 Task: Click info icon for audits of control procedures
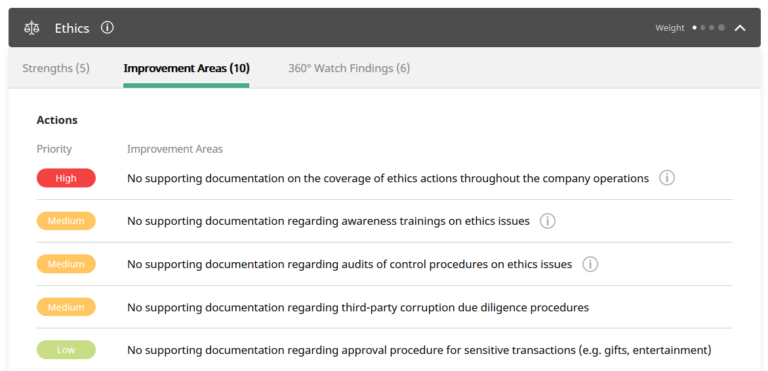pyautogui.click(x=590, y=264)
